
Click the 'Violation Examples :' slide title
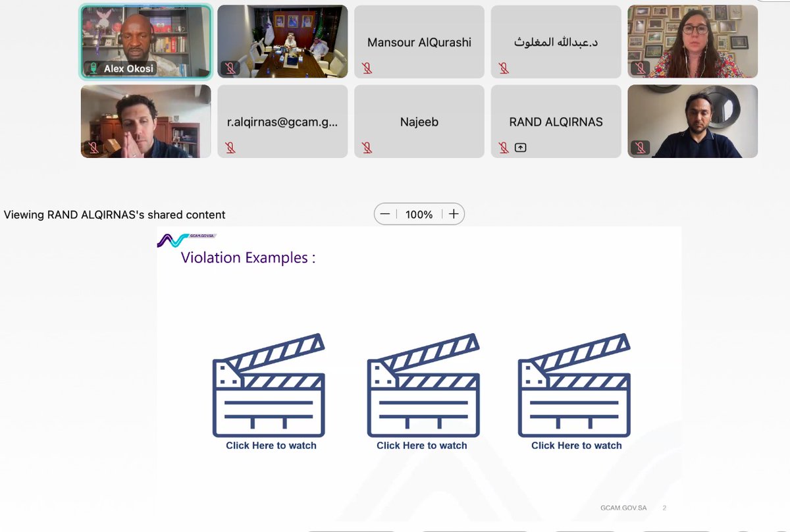[x=248, y=257]
